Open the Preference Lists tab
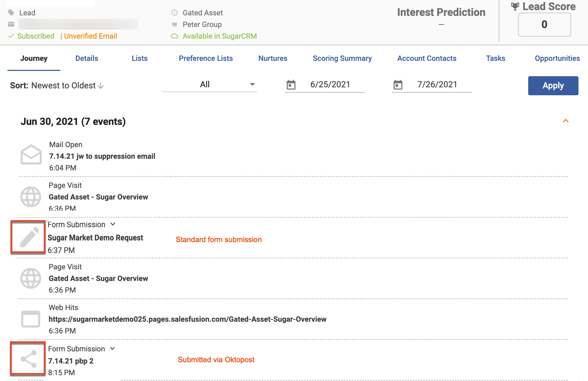Viewport: 588px width, 381px height. coord(206,58)
